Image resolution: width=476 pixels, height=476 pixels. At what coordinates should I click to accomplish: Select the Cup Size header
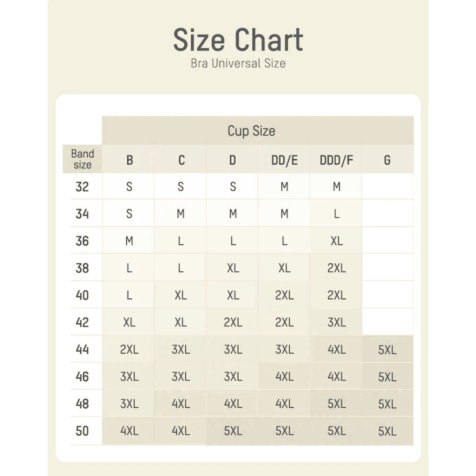[x=251, y=131]
